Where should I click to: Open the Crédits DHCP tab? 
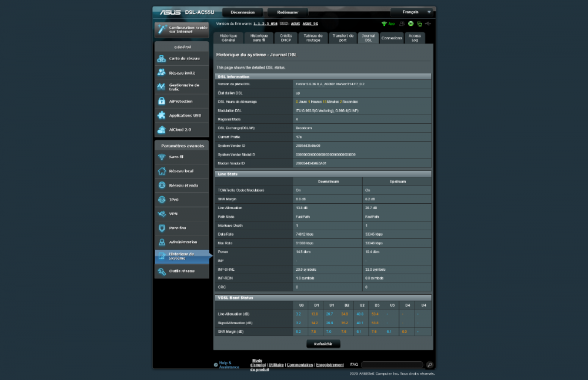(286, 38)
